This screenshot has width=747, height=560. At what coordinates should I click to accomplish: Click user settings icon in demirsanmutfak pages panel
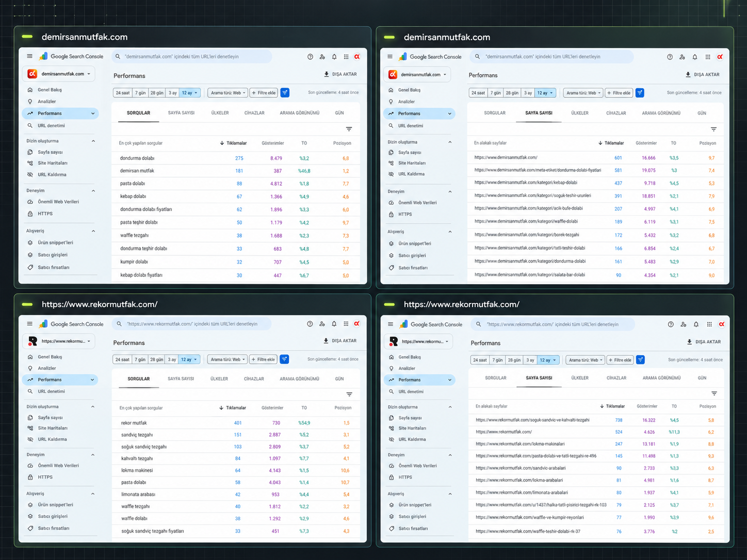[x=682, y=57]
